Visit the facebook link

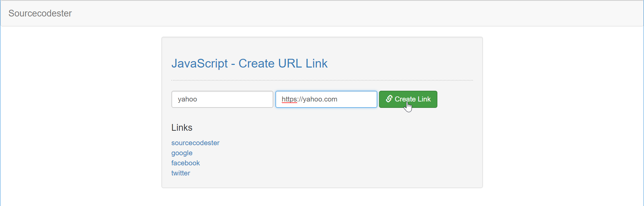[185, 163]
